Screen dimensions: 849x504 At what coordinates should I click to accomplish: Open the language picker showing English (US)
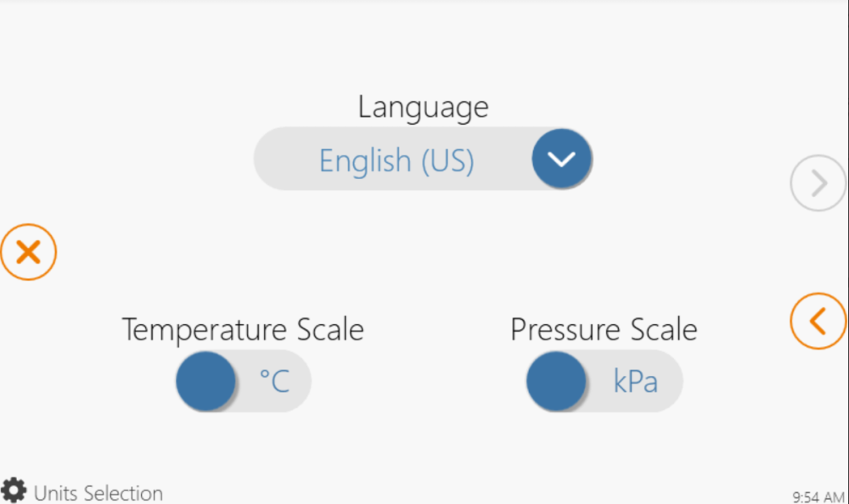click(424, 159)
